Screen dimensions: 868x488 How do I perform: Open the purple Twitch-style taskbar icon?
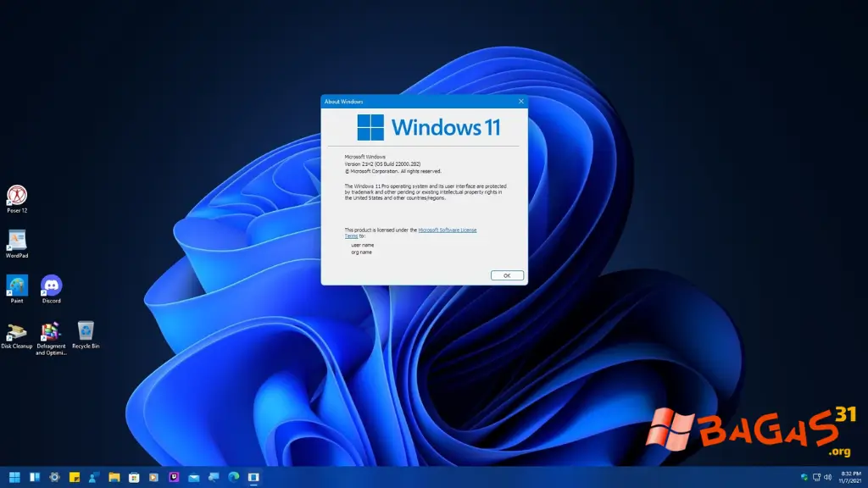click(x=174, y=477)
